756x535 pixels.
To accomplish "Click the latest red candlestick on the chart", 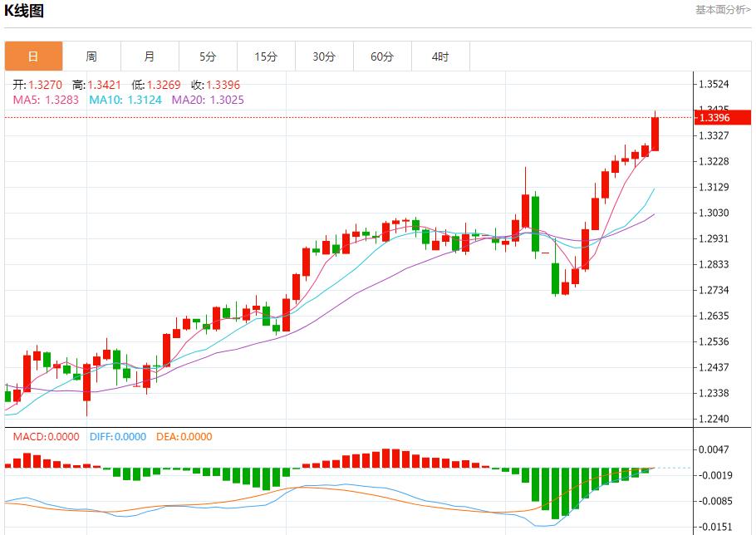I will coord(655,133).
